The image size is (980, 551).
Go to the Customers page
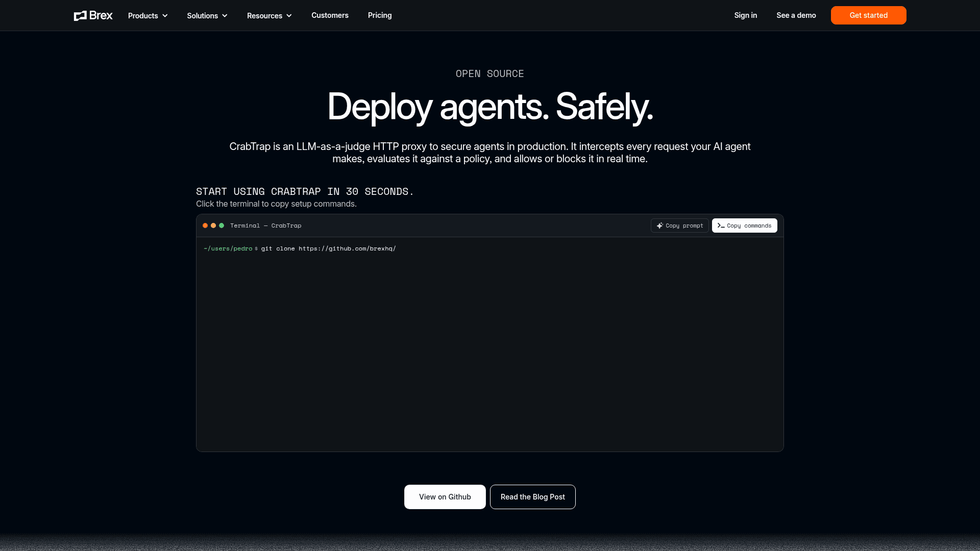coord(330,15)
